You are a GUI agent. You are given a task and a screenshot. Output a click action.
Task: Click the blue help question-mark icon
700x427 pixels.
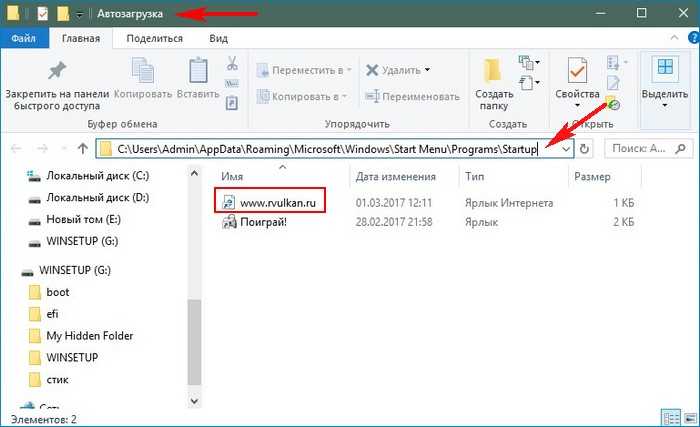pyautogui.click(x=694, y=38)
